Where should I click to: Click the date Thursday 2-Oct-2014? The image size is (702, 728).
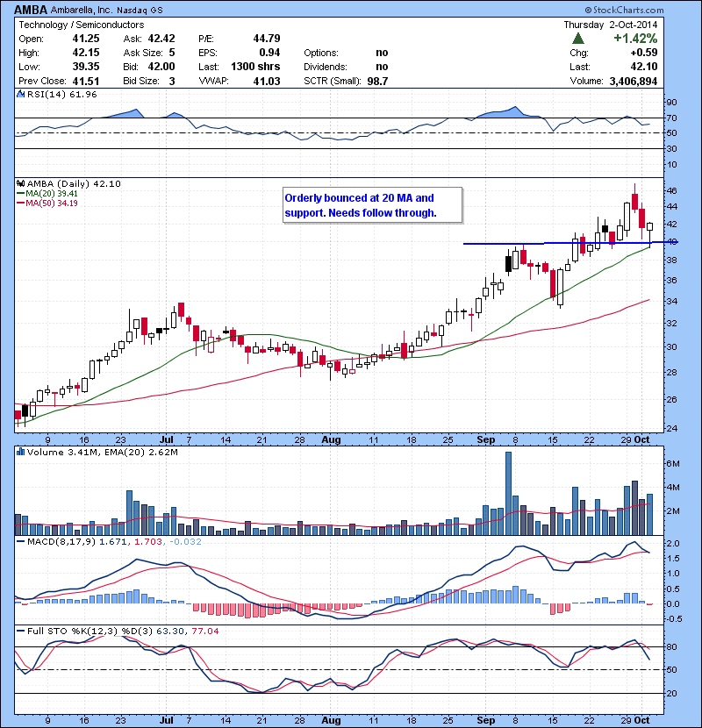click(611, 25)
